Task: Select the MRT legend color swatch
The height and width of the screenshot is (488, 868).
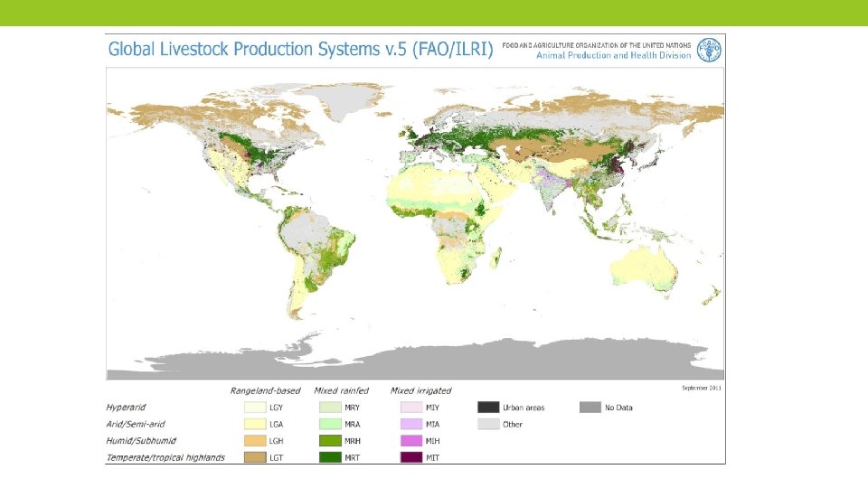Action: coord(330,457)
